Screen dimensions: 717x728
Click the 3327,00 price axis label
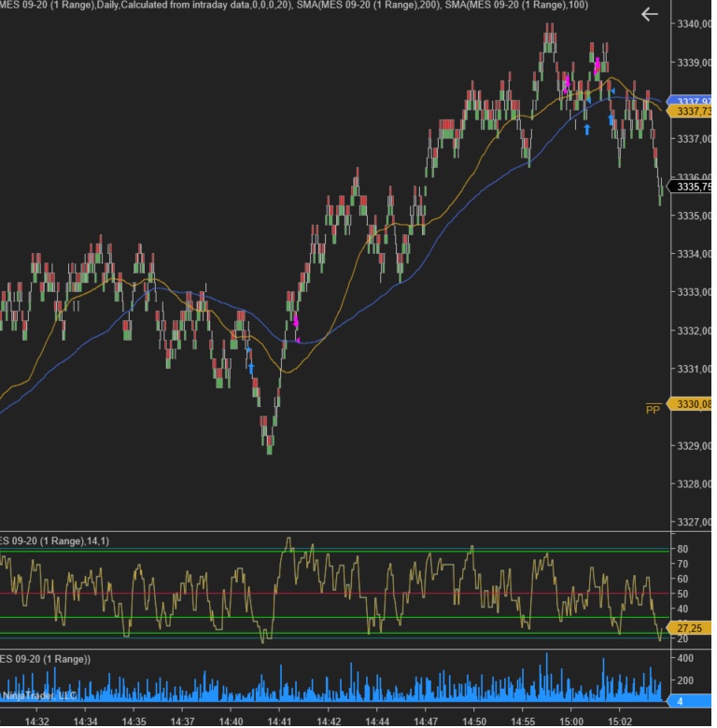694,522
